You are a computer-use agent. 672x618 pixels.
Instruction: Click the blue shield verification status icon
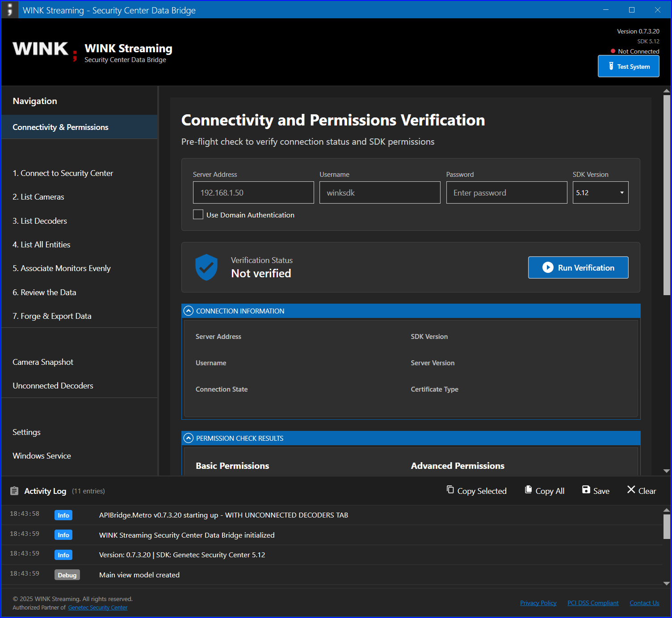206,267
